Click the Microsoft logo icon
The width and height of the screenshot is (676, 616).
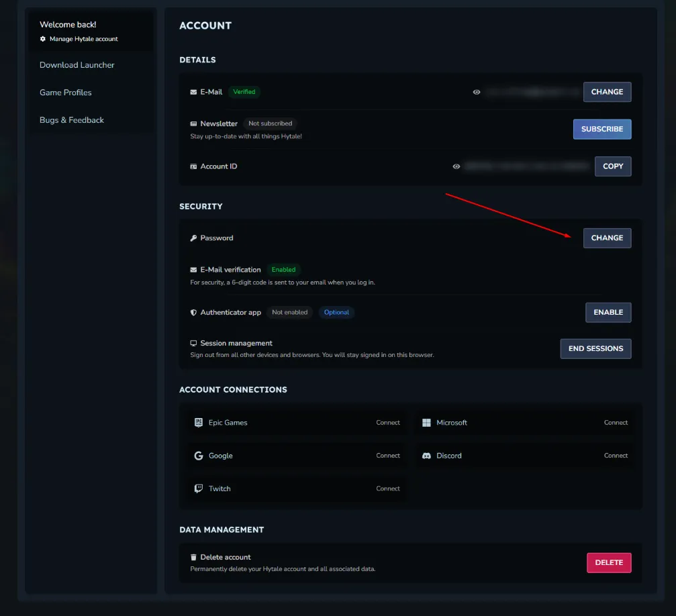(x=426, y=423)
